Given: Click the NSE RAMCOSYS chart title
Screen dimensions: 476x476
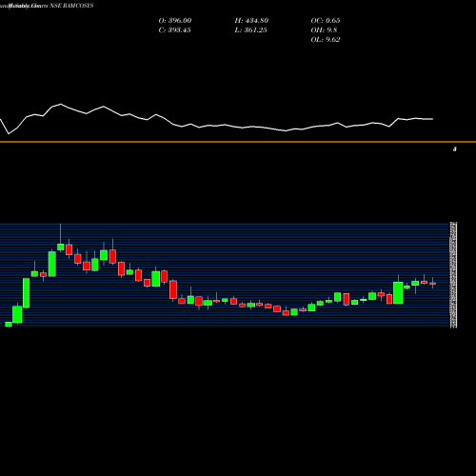Looking at the screenshot, I should 71,6.
